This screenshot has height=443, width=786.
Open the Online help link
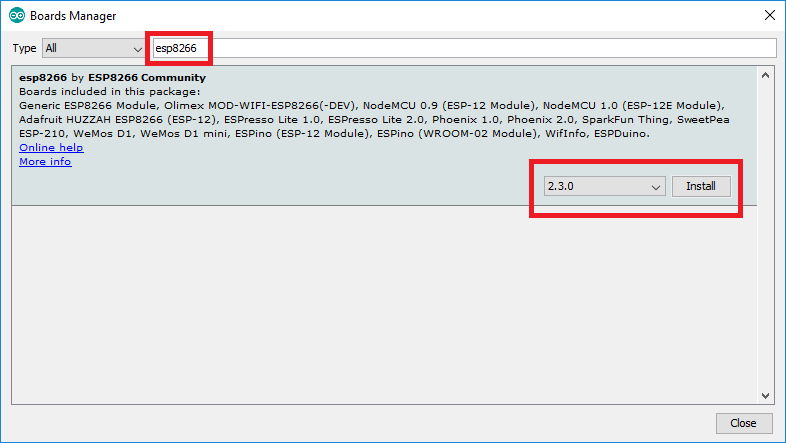51,147
